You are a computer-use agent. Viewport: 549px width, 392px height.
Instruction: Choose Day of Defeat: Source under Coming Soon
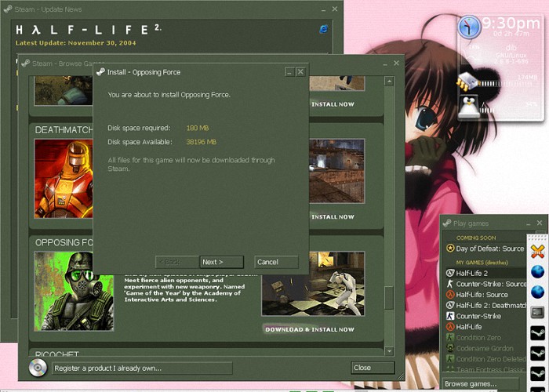tap(489, 249)
